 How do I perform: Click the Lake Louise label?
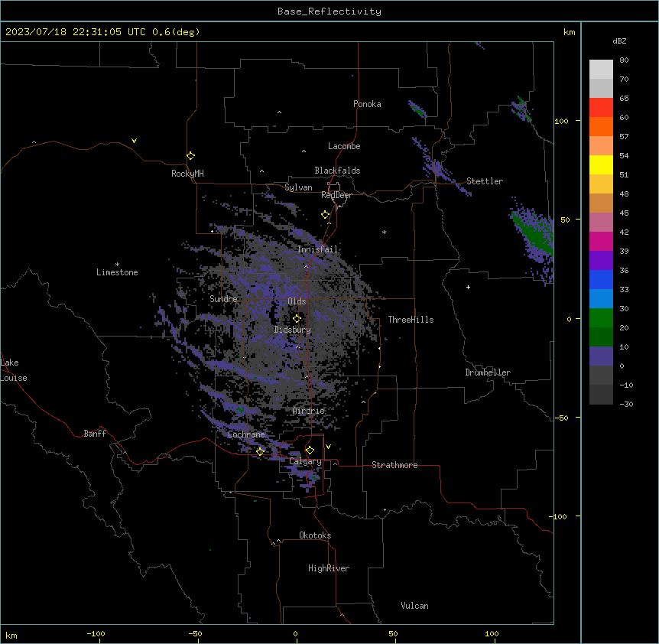pyautogui.click(x=14, y=370)
